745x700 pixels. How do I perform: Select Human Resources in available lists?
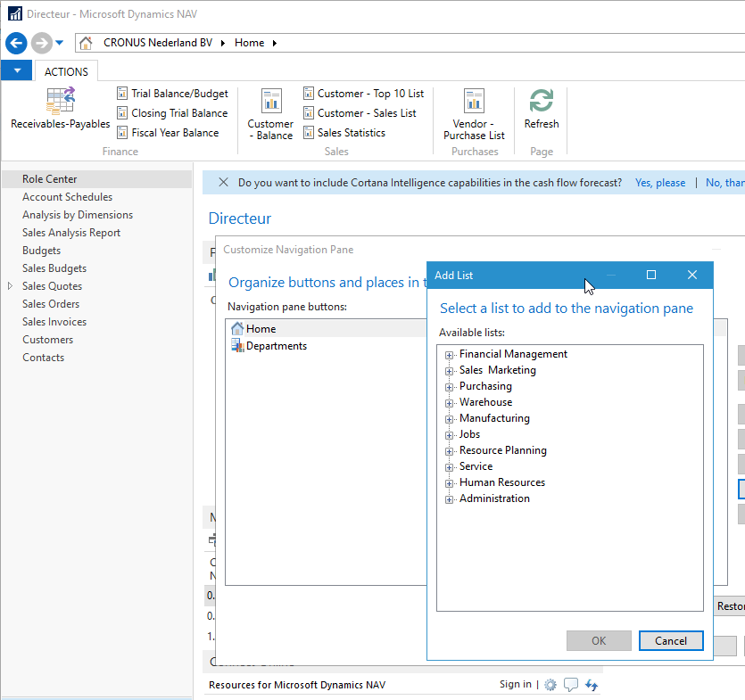point(502,482)
